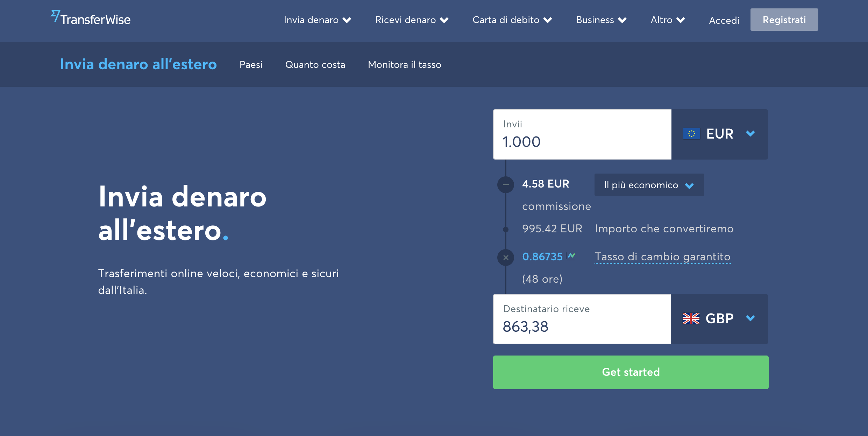Click the 995.42 EUR converted amount
The height and width of the screenshot is (436, 868).
coord(552,228)
